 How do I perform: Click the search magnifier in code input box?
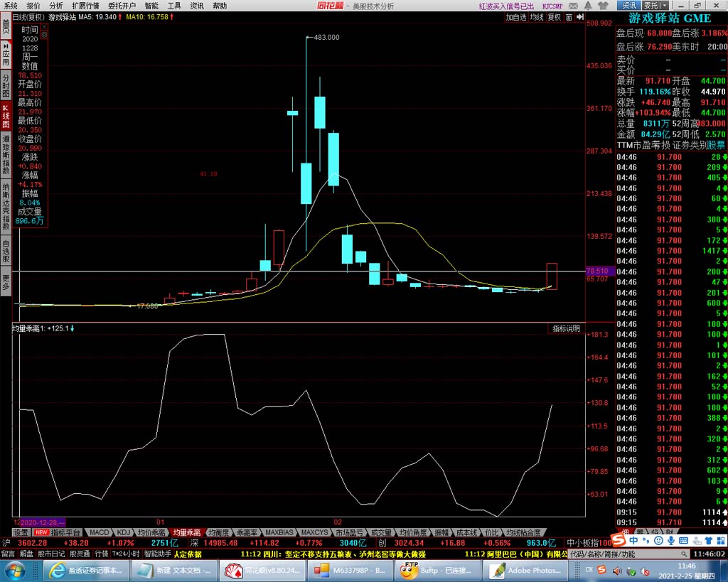684,554
